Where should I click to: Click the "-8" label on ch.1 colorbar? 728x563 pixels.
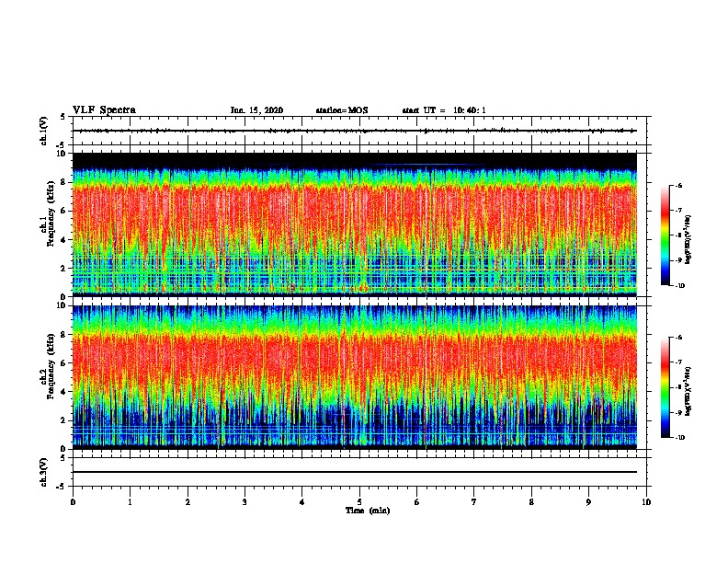click(x=677, y=236)
